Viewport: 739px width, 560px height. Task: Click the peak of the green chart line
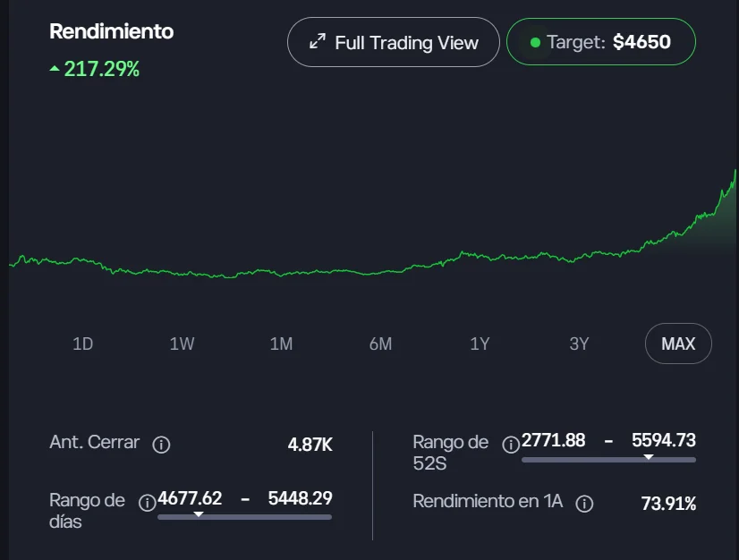(735, 171)
